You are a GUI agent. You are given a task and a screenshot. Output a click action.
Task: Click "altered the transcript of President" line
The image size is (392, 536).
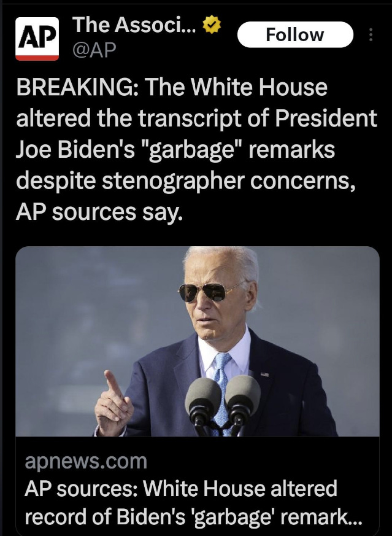tap(196, 118)
